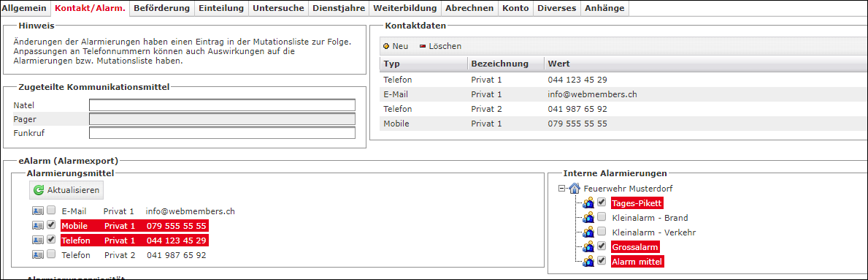
Task: Open the Konto tab
Action: [515, 8]
